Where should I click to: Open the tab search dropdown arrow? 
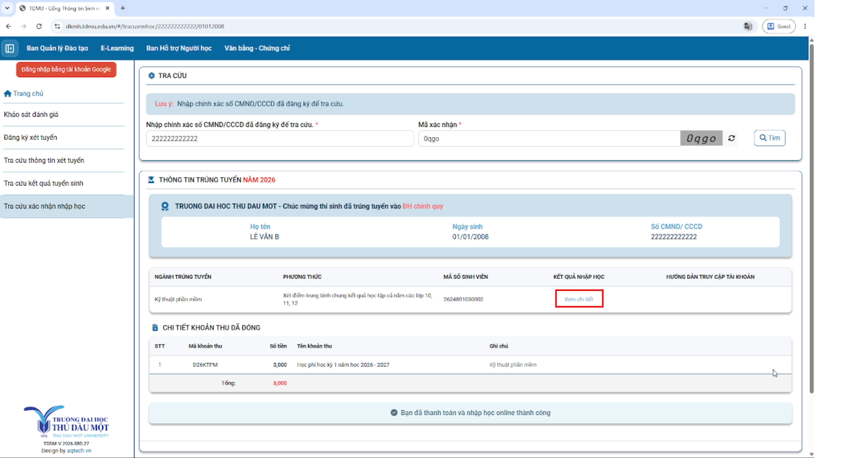[x=7, y=8]
